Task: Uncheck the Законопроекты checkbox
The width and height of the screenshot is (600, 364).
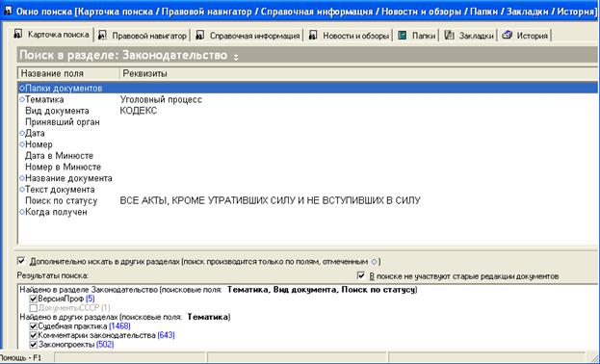Action: click(34, 345)
